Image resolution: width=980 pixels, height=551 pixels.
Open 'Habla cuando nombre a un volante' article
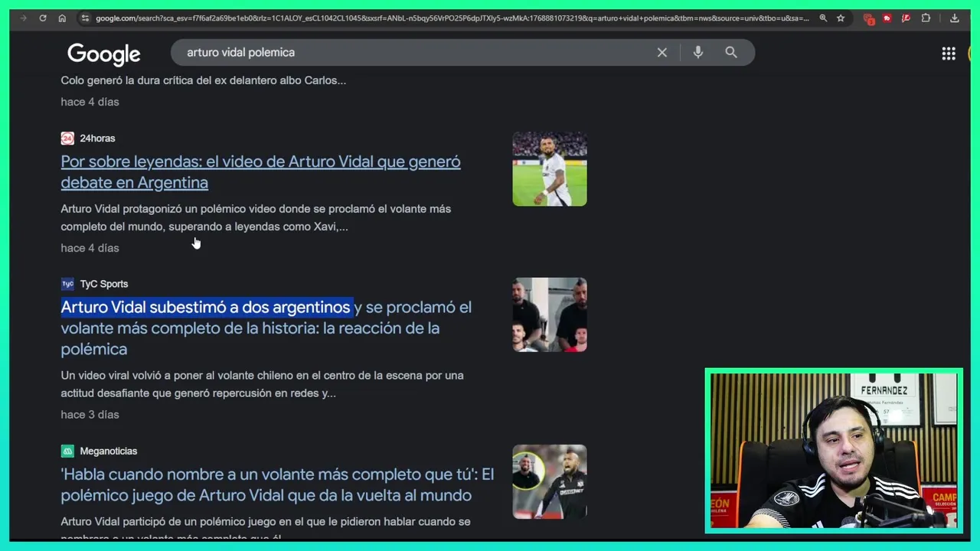(277, 485)
